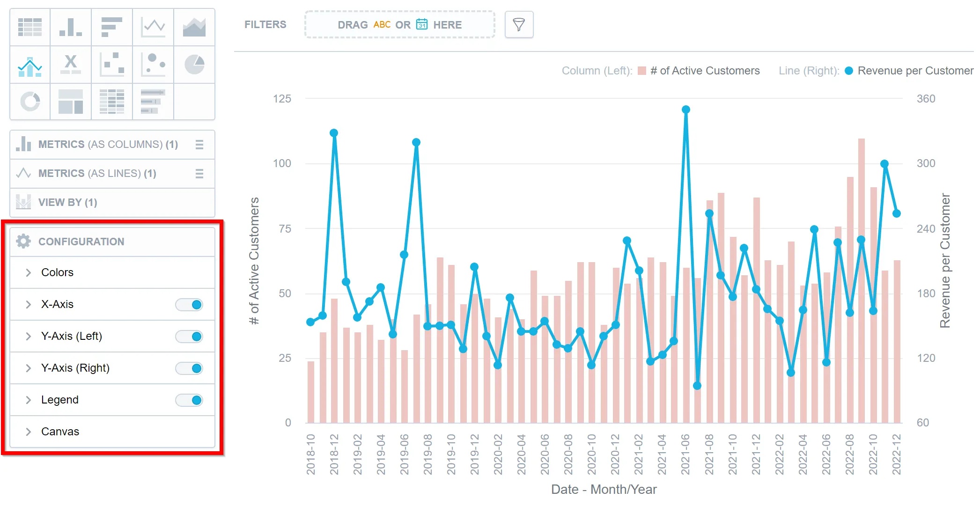The image size is (980, 506).
Task: Disable the Y-Axis (Right) toggle
Action: [190, 368]
